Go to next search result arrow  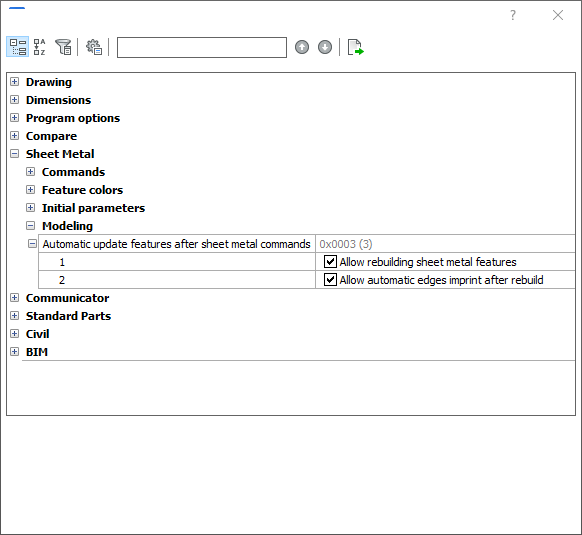pos(325,47)
